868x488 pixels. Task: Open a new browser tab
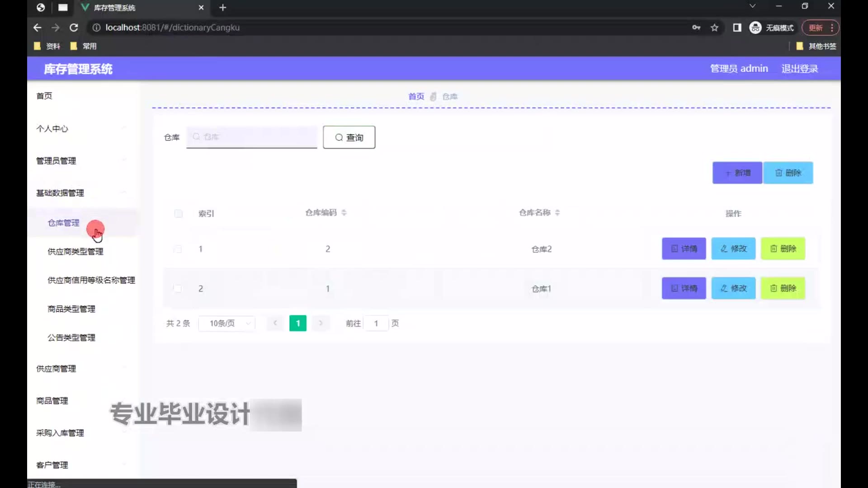pyautogui.click(x=223, y=8)
